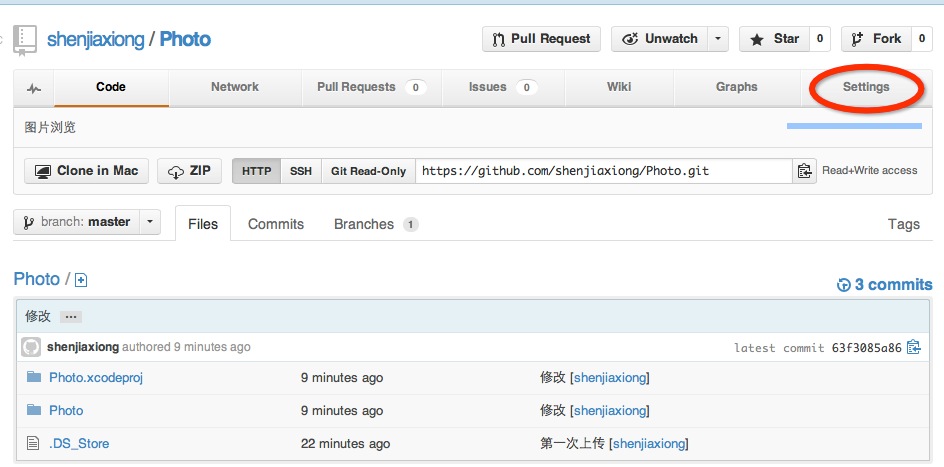Open the Pull Requests tab
The width and height of the screenshot is (944, 467).
[371, 88]
